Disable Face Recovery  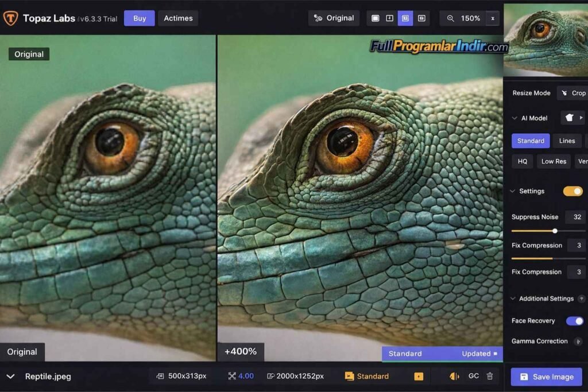575,321
